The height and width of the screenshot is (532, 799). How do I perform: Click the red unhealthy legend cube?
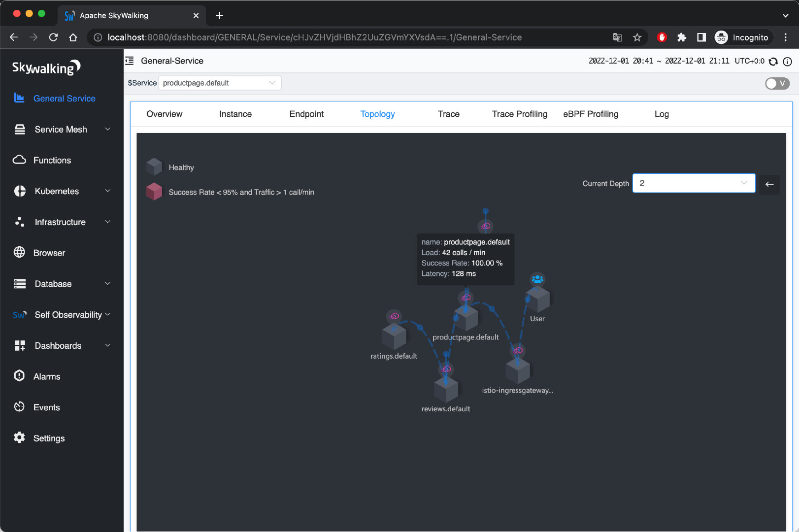(x=154, y=192)
